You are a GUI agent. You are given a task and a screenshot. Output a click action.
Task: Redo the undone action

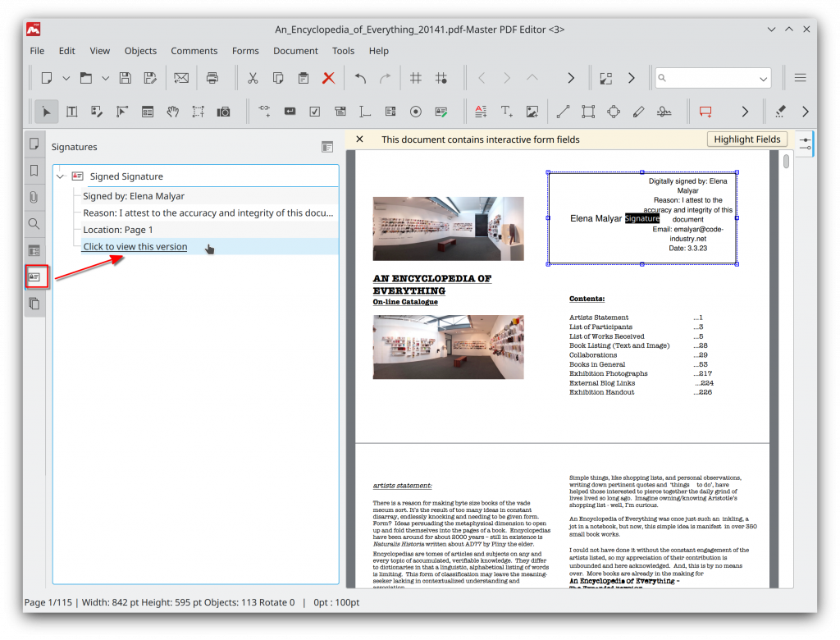point(386,78)
